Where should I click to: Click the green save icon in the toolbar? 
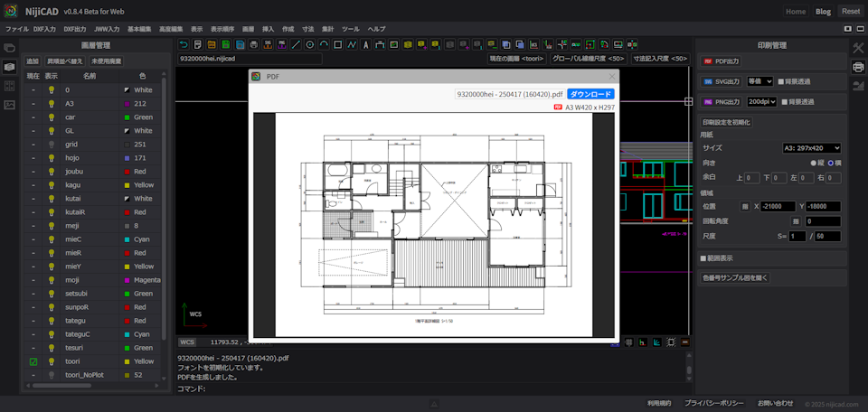226,45
